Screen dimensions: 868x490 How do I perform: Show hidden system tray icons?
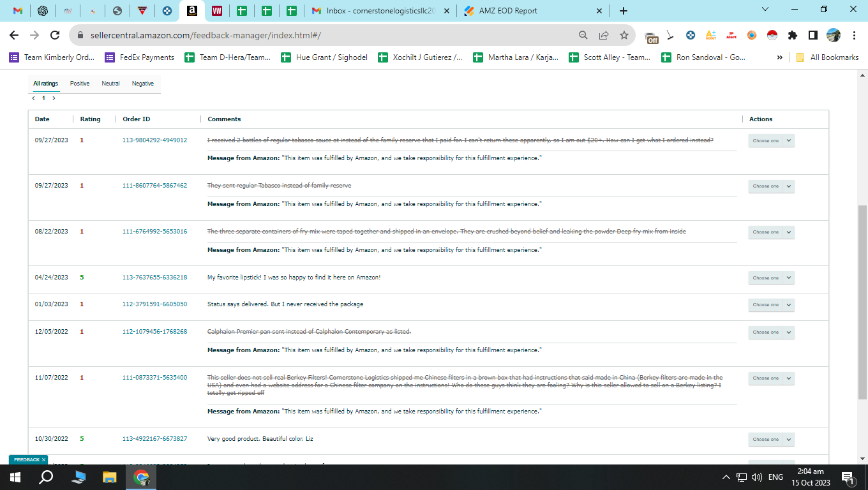click(x=726, y=477)
